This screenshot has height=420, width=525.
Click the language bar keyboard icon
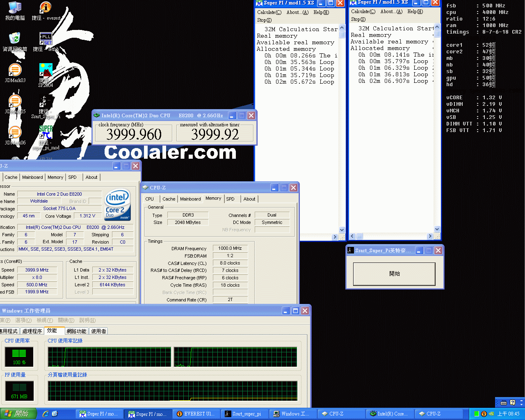coord(504,403)
